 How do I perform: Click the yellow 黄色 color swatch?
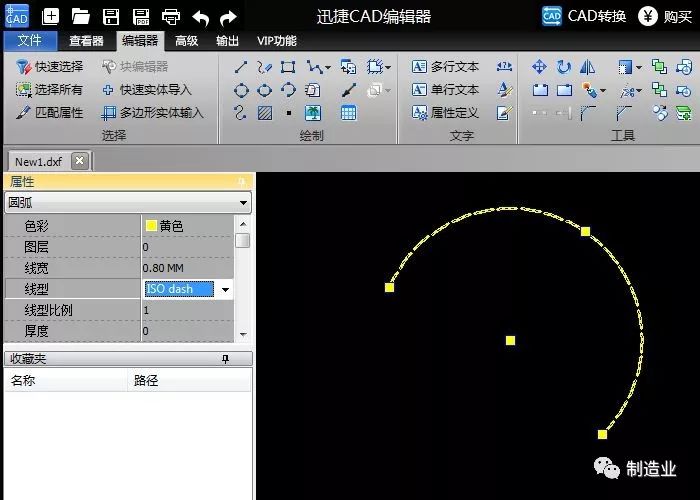click(151, 226)
